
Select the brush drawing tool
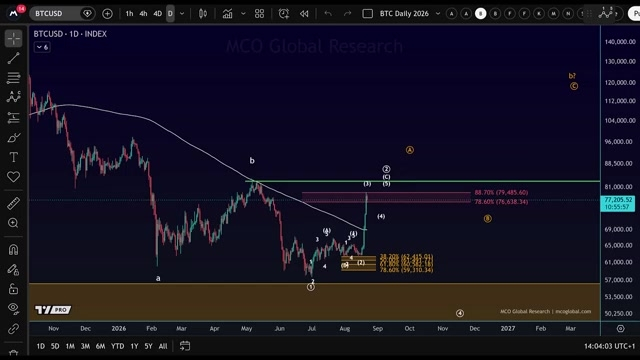coord(13,138)
